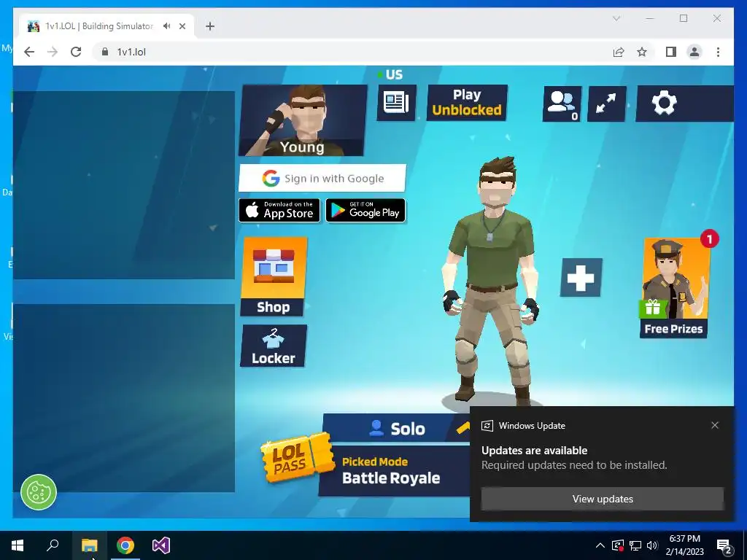Viewport: 747px width, 560px height.
Task: Open Chrome three-dot menu
Action: 718,52
